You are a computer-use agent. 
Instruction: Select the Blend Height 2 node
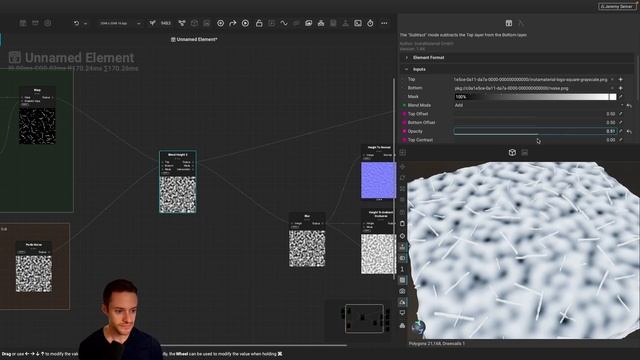(178, 182)
